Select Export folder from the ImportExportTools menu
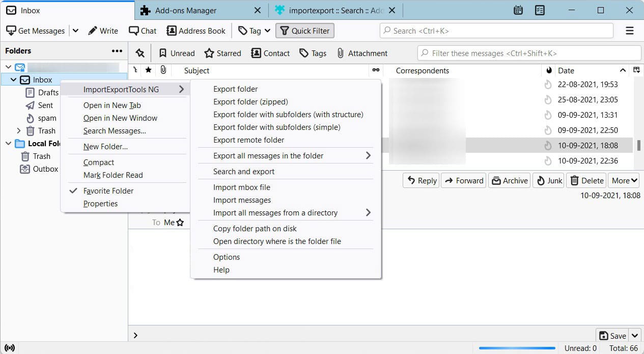644x354 pixels. pos(235,89)
